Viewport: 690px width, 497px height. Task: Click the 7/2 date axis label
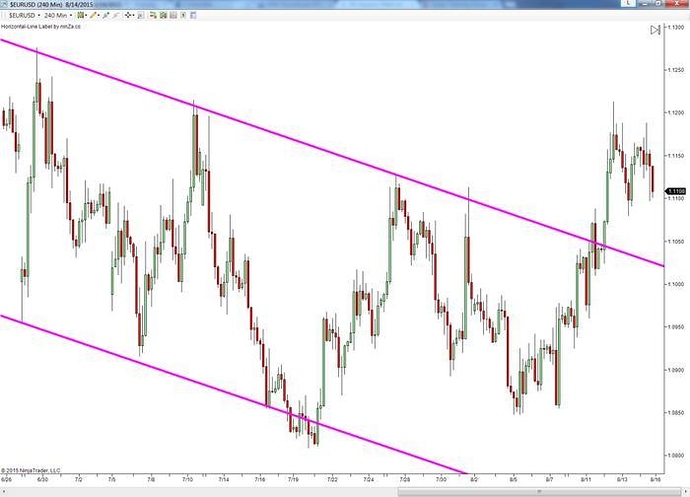coord(79,479)
